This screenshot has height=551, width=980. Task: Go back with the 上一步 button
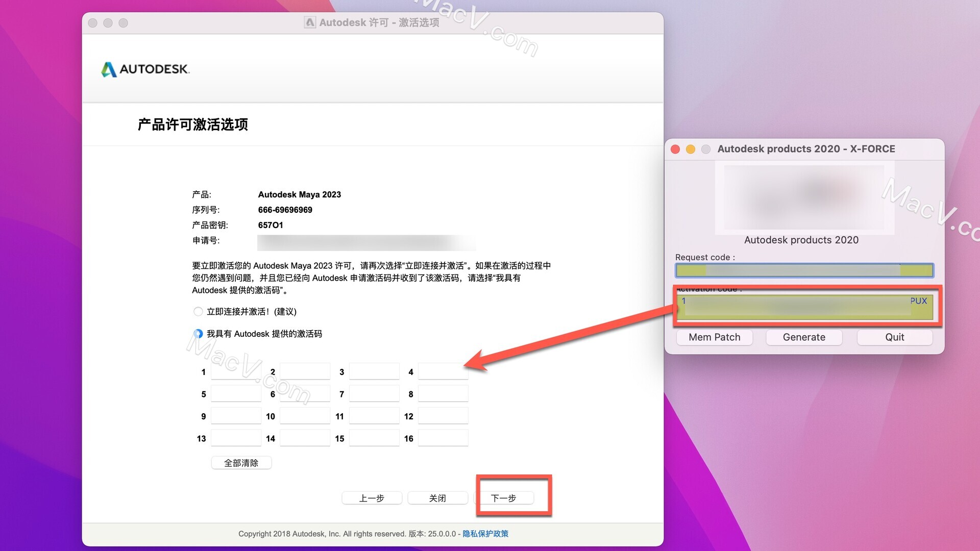[x=372, y=498]
